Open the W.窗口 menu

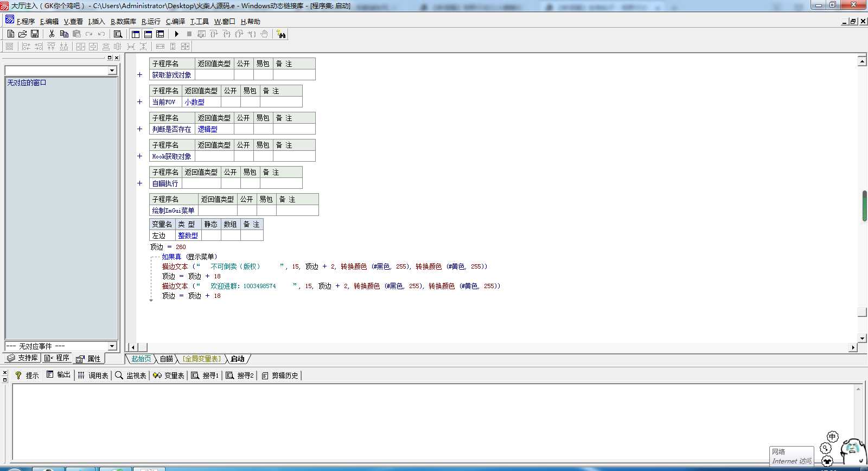pyautogui.click(x=225, y=22)
